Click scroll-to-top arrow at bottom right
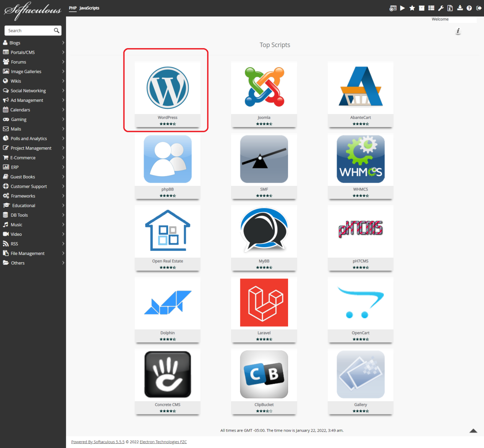484x448 pixels. 473,431
